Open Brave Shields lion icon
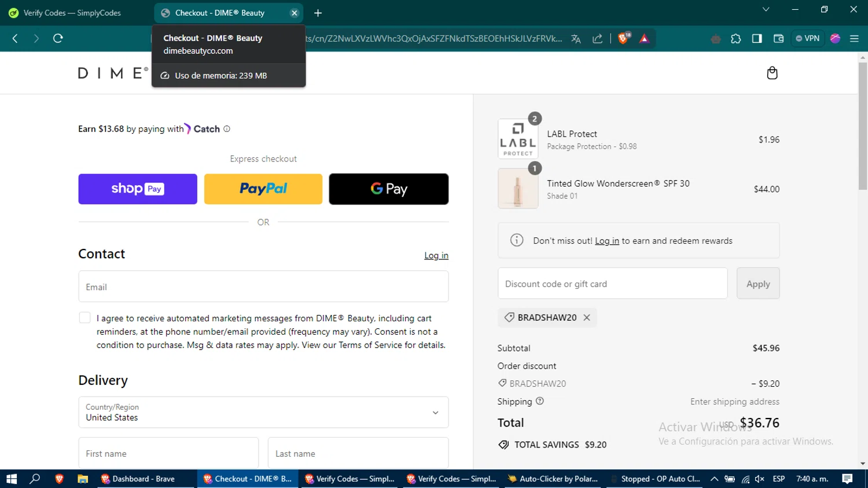This screenshot has height=488, width=868. 624,39
